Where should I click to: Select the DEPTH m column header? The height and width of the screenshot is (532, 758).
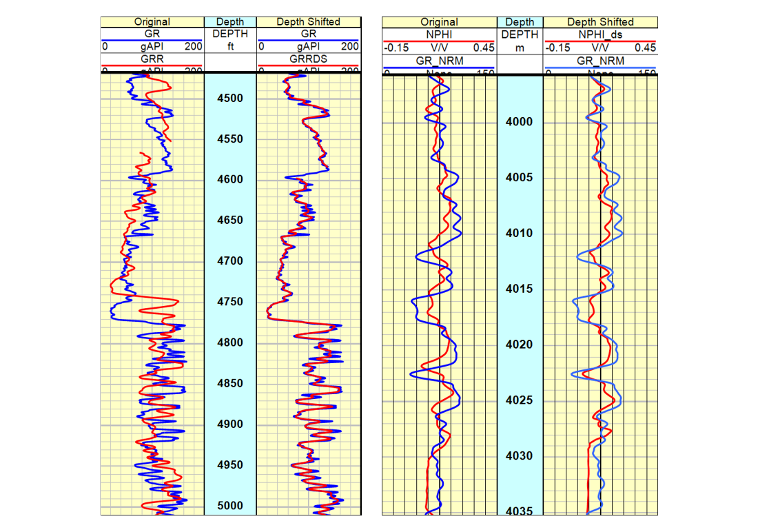pyautogui.click(x=520, y=39)
